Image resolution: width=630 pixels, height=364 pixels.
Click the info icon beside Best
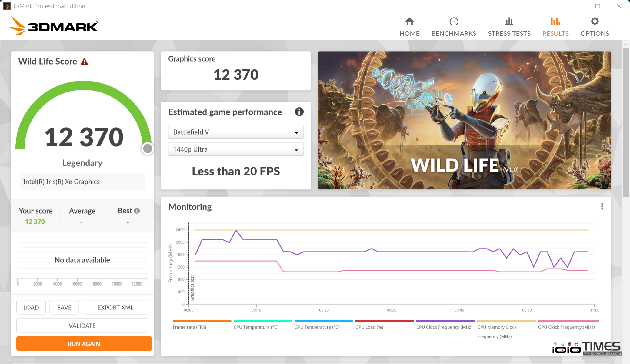(137, 211)
